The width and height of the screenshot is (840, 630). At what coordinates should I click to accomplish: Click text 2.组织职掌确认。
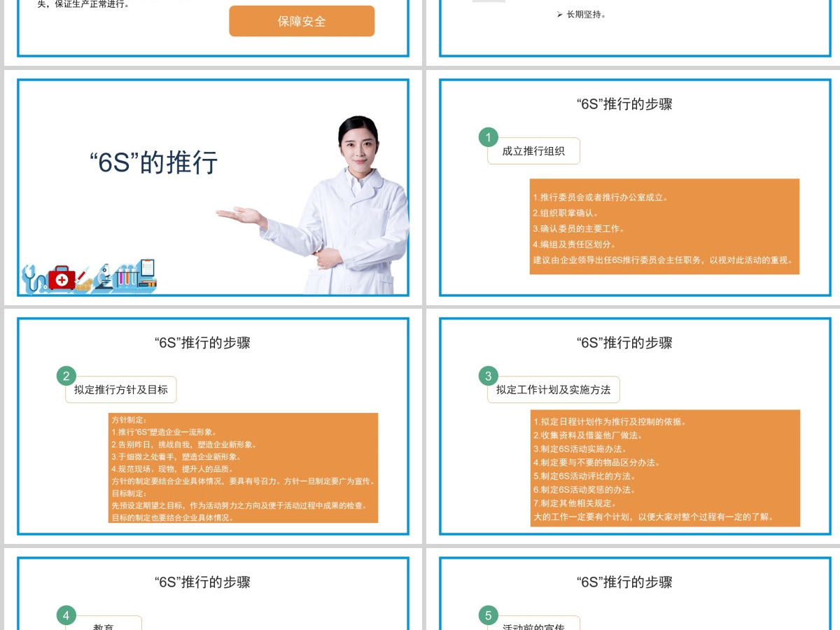566,213
